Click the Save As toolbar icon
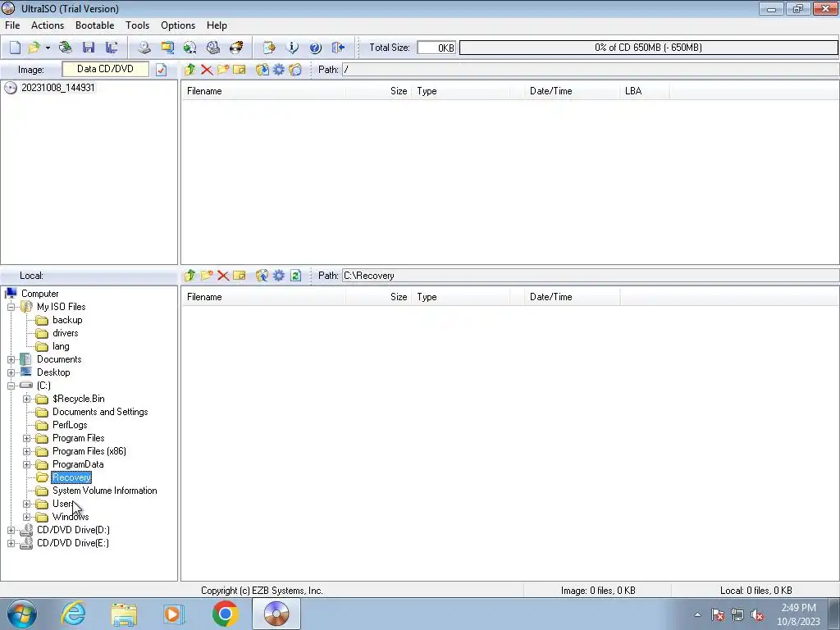 tap(112, 48)
